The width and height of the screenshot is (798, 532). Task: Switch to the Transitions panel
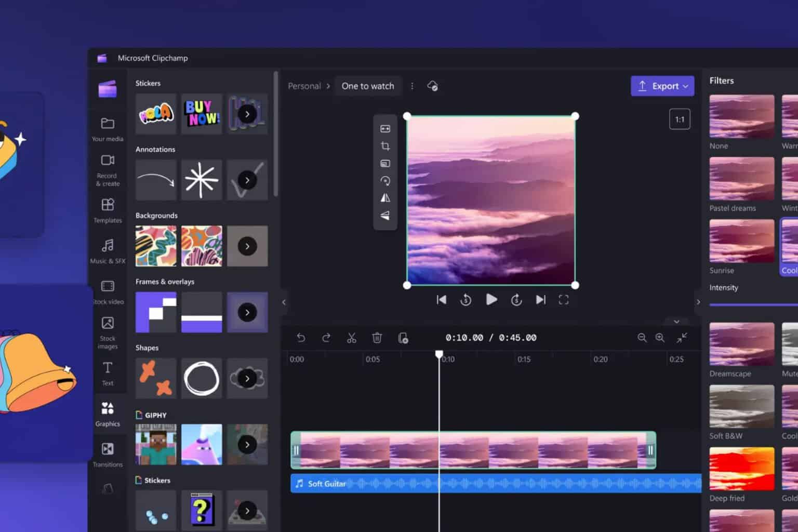107,453
